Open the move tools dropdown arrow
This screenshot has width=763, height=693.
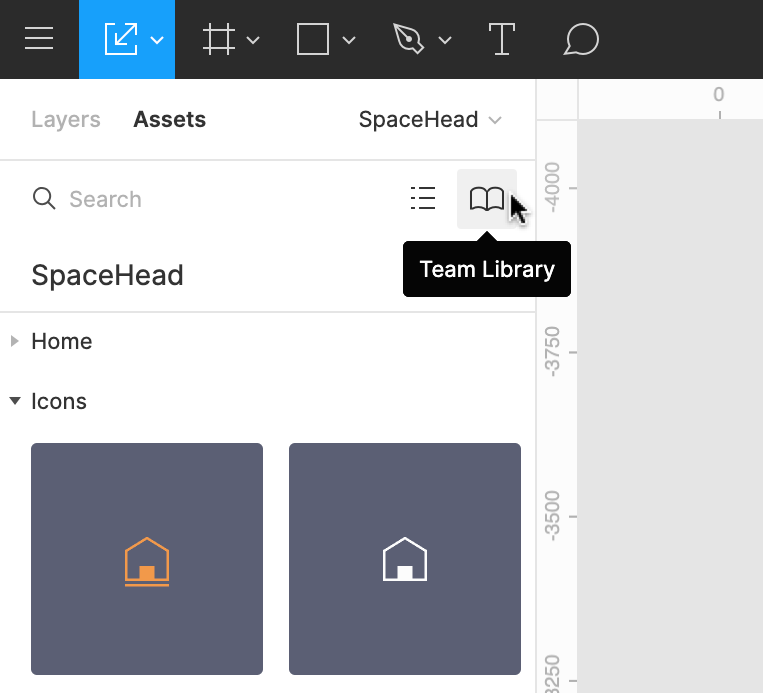click(157, 41)
